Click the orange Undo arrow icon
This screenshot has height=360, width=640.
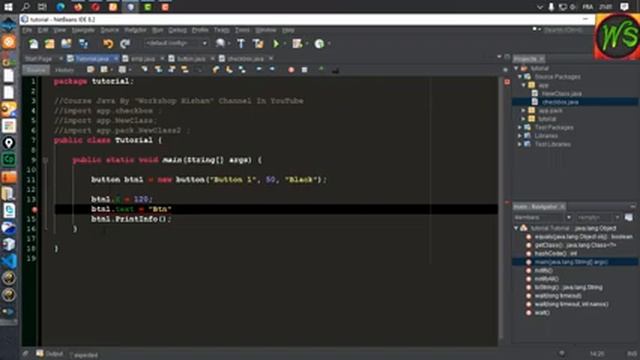(x=108, y=43)
